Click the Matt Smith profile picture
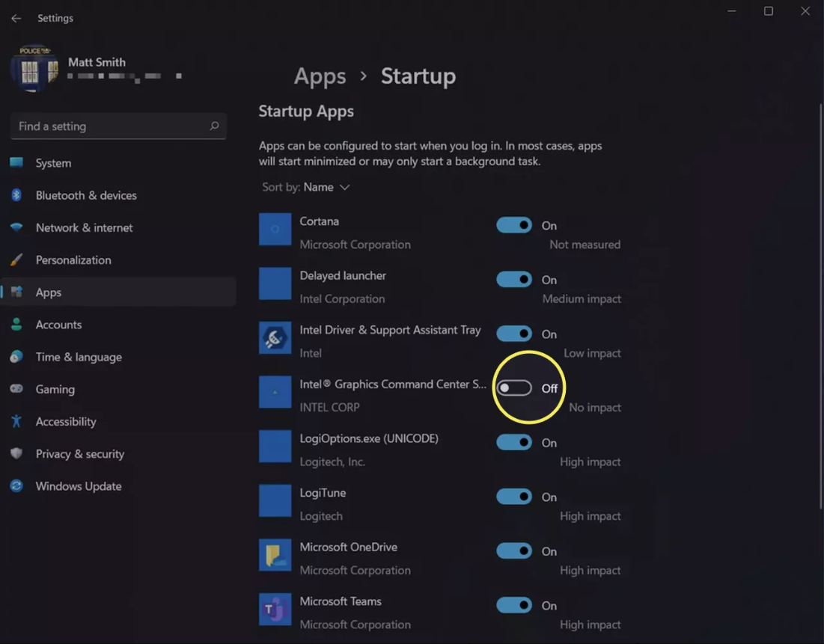Screen dimensions: 824x644 (34, 68)
